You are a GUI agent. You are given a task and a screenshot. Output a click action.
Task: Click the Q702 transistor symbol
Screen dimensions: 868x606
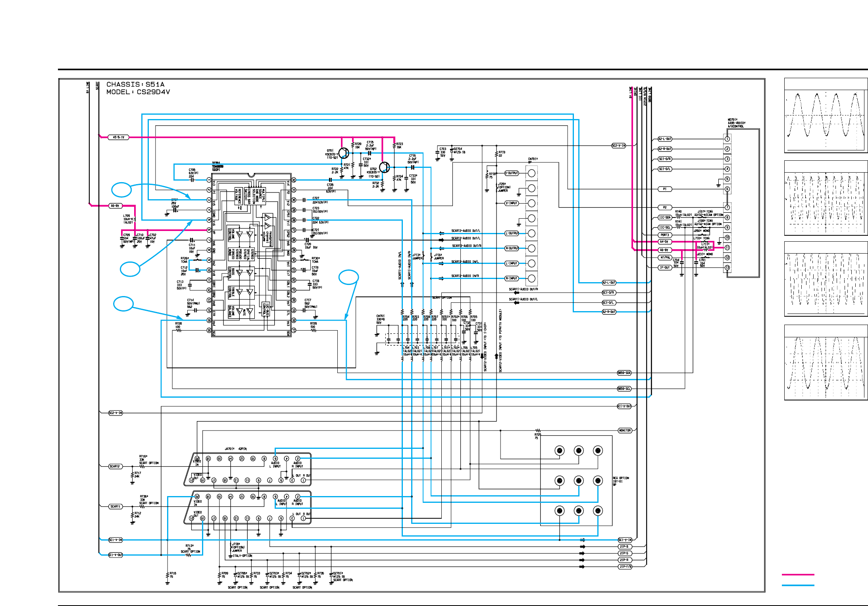(384, 167)
